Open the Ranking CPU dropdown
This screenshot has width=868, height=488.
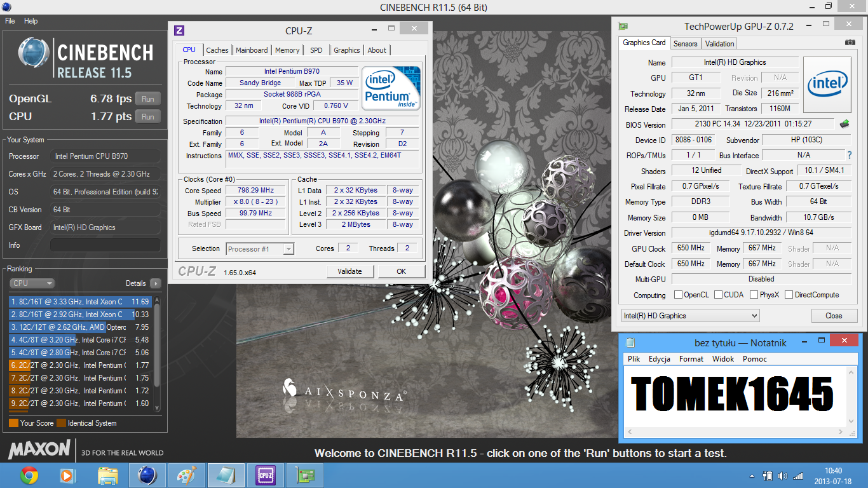[x=32, y=283]
